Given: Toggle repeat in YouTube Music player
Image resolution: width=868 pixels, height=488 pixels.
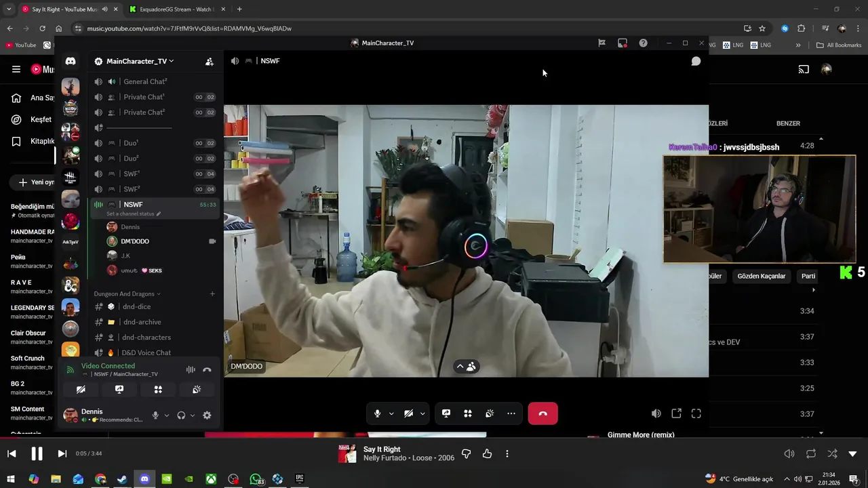Looking at the screenshot, I should pyautogui.click(x=811, y=453).
